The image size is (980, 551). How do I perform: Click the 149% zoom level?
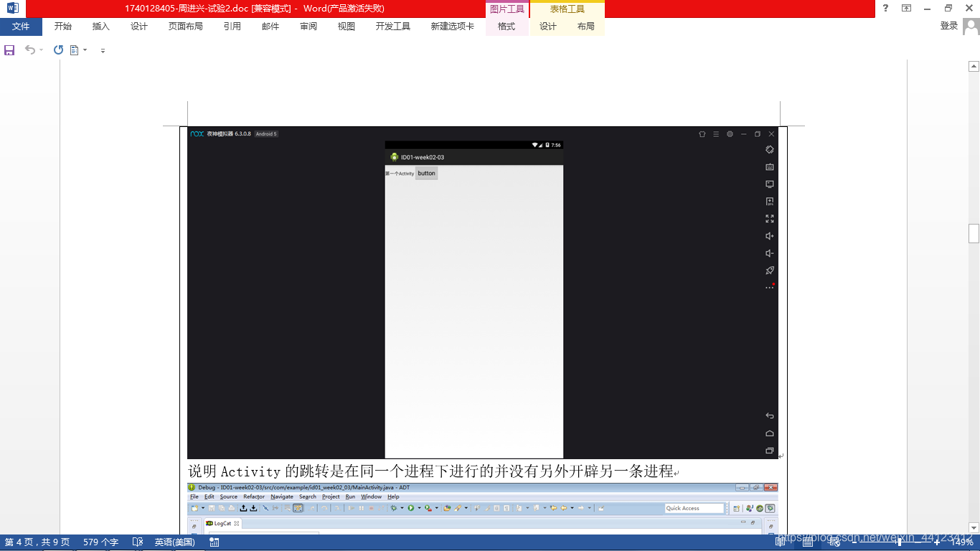click(x=962, y=542)
